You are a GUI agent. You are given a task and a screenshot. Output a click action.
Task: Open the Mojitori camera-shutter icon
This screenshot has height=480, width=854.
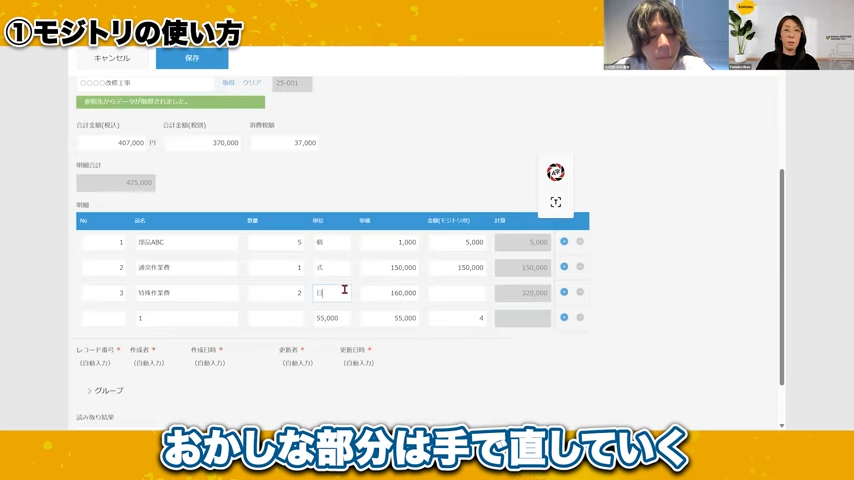(x=556, y=172)
